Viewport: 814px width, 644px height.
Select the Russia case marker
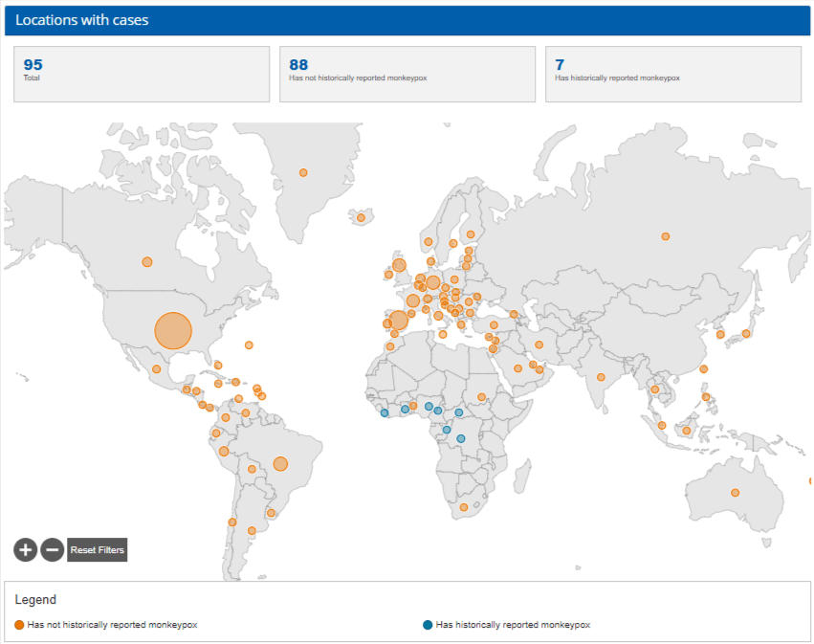point(666,236)
